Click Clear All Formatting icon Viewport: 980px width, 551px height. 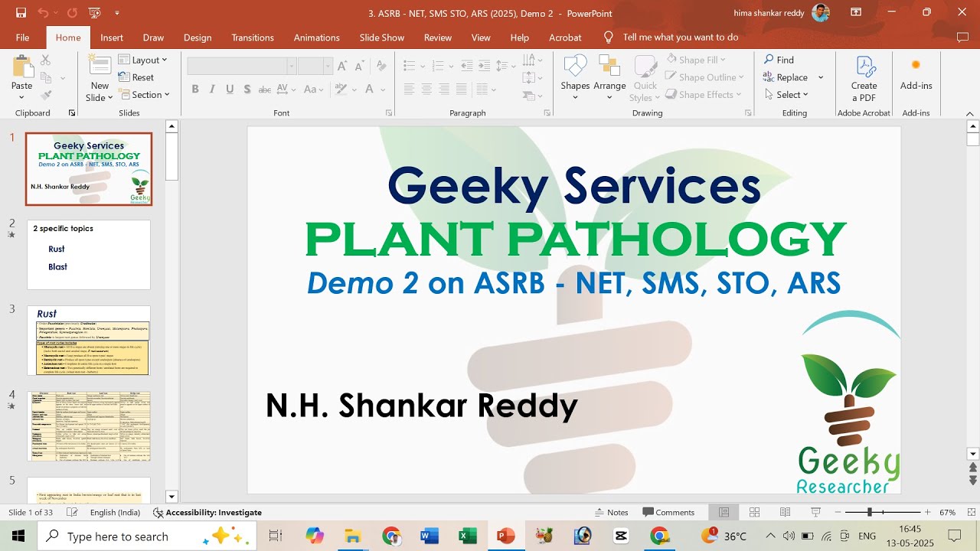pyautogui.click(x=382, y=66)
